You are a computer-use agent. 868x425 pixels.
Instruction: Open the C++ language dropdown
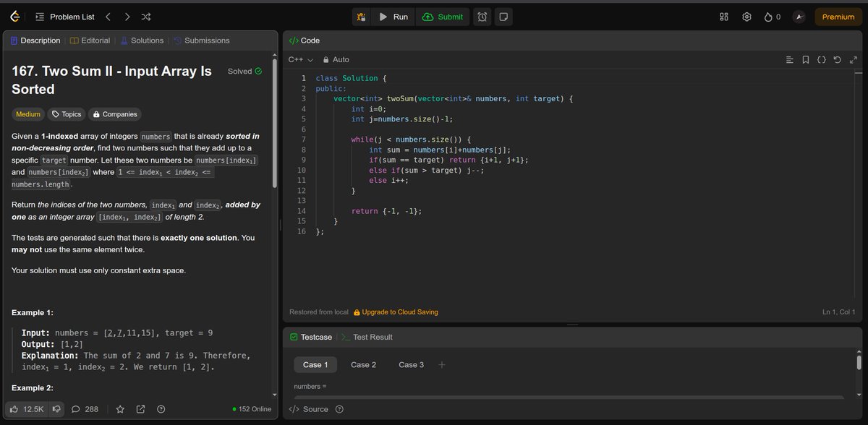[300, 59]
